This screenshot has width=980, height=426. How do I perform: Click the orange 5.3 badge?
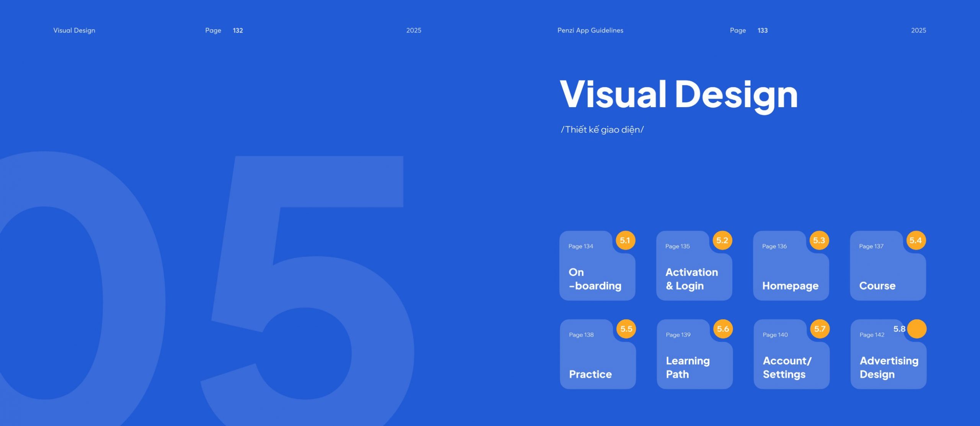tap(819, 240)
